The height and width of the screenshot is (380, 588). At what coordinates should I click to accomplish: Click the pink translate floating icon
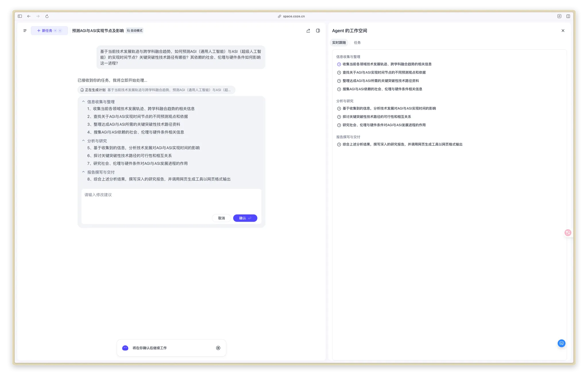click(x=568, y=233)
